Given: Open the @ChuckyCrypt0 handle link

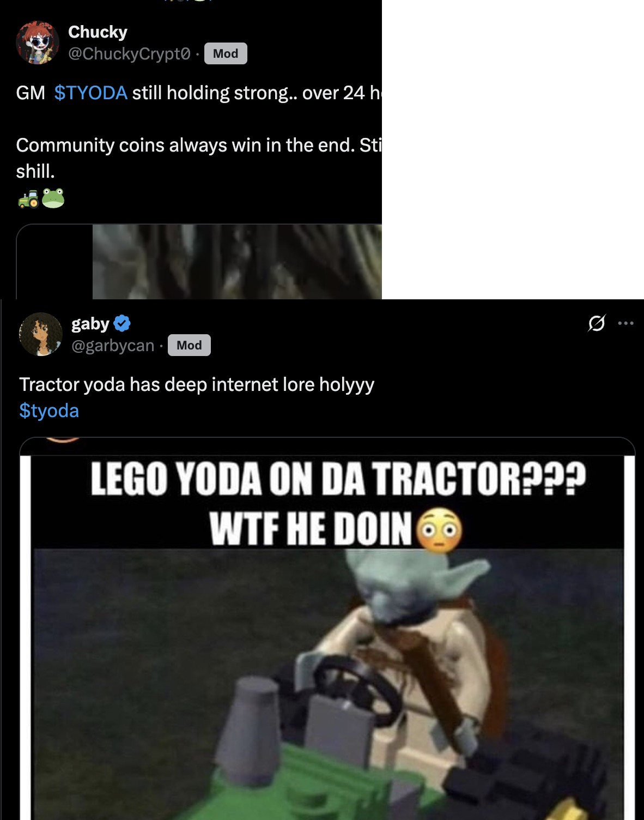Looking at the screenshot, I should (129, 53).
